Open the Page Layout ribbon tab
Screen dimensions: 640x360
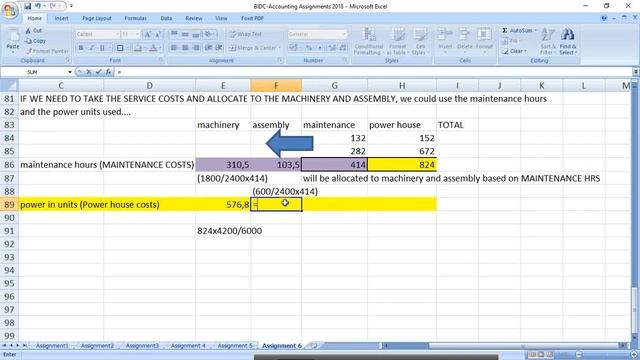point(97,18)
